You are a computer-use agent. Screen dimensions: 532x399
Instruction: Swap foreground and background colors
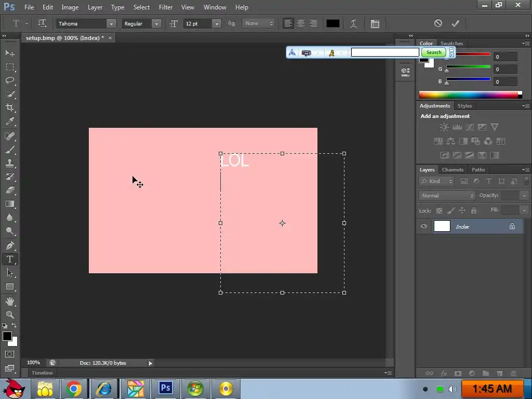pos(14,325)
